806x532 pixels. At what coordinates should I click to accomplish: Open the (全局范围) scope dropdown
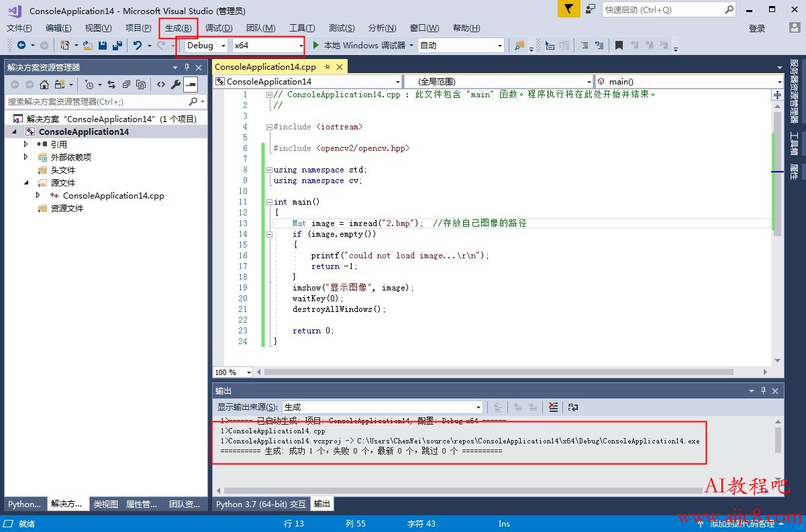(499, 81)
